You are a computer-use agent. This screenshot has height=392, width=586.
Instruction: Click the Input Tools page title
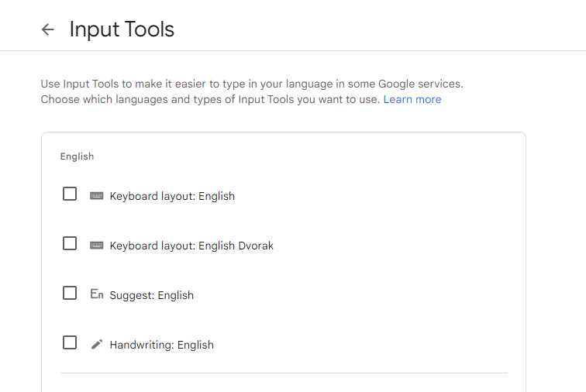tap(122, 29)
